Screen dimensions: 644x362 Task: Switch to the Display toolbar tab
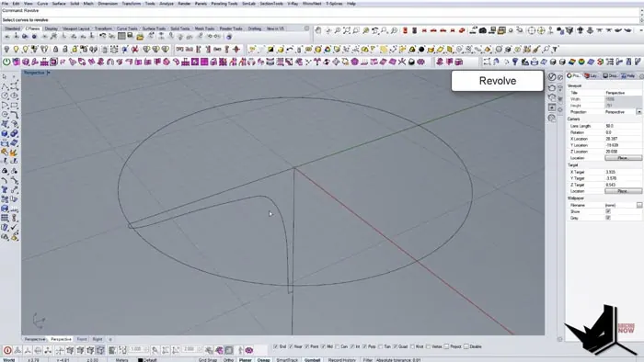[52, 28]
